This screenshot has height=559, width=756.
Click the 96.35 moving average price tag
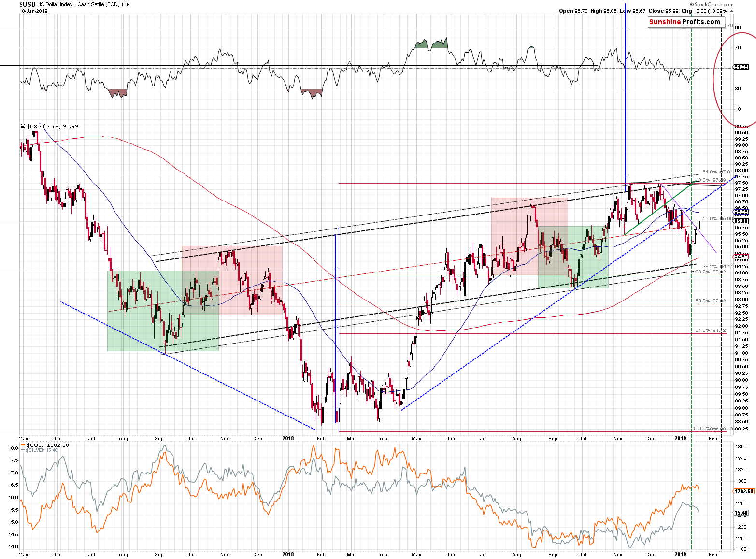[x=741, y=212]
